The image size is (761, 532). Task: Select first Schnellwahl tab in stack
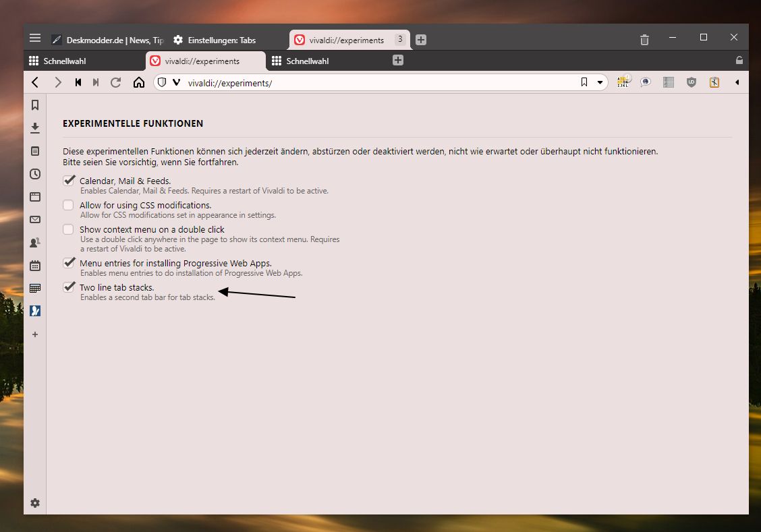coord(84,61)
